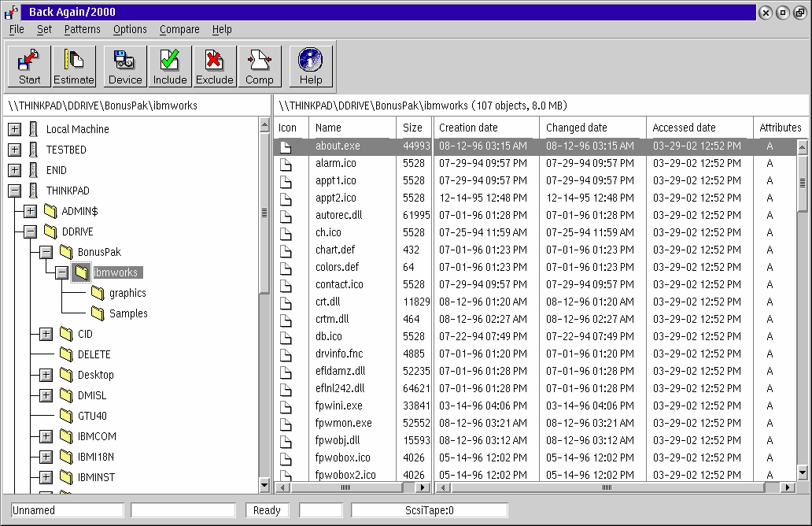Open the Set menu

click(44, 30)
